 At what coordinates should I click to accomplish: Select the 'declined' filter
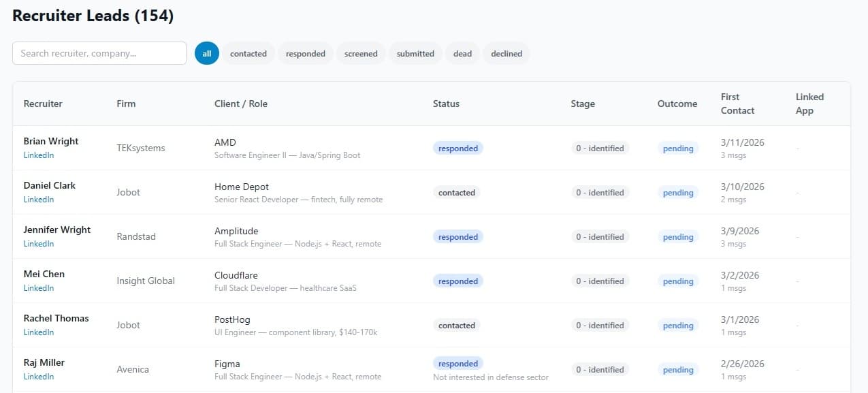506,53
